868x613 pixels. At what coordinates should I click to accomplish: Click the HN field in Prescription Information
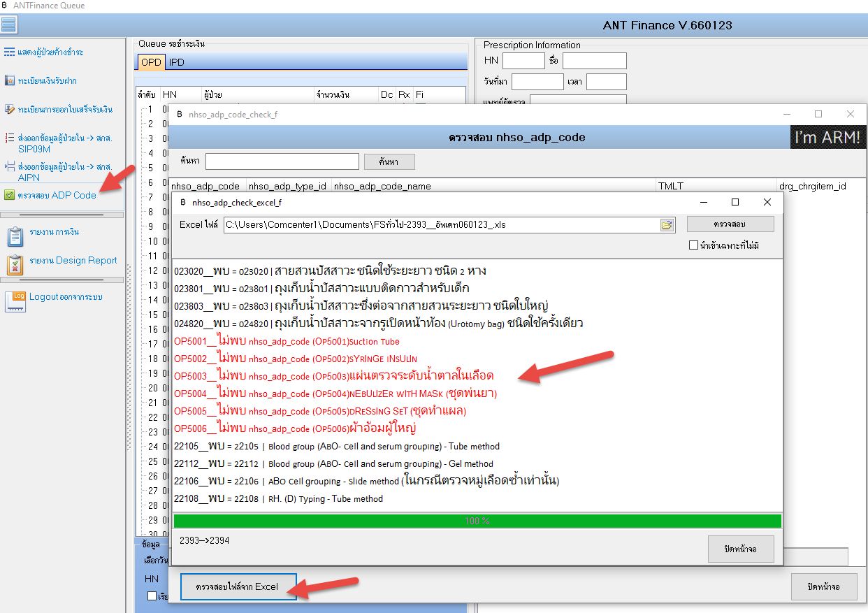tap(523, 61)
